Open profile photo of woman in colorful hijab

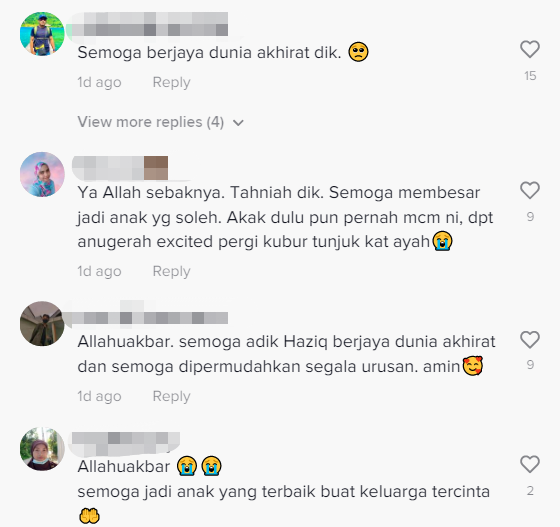(42, 174)
